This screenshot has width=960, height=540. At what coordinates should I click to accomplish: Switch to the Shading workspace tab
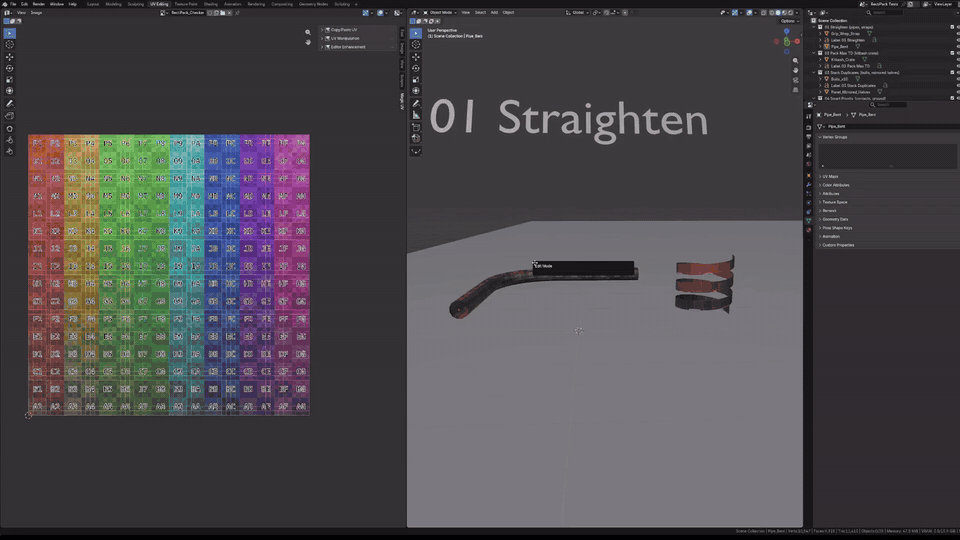tap(211, 4)
